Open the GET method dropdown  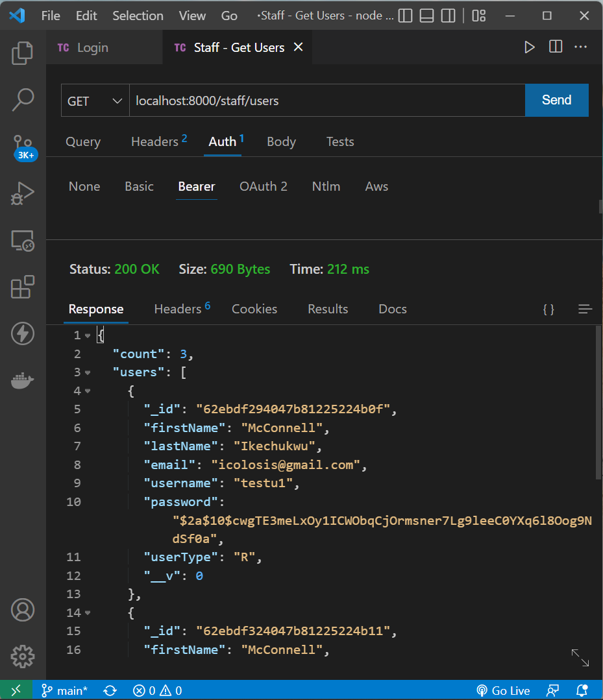click(x=95, y=101)
